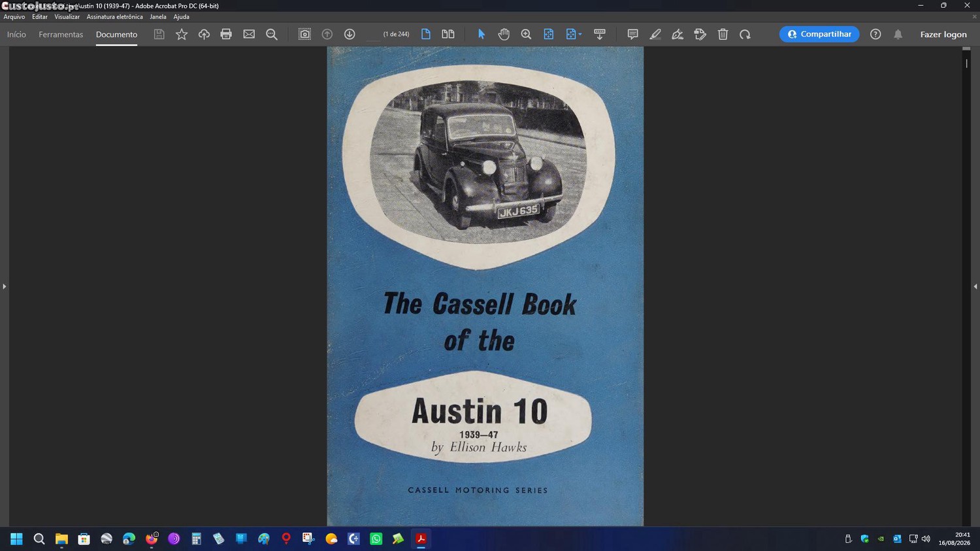Delete the page with the trash icon
980x551 pixels.
(723, 34)
